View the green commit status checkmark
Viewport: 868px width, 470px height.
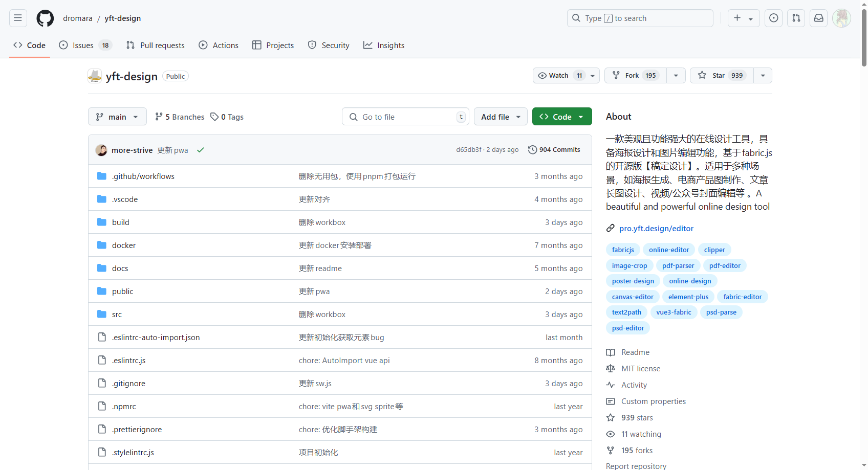coord(201,150)
